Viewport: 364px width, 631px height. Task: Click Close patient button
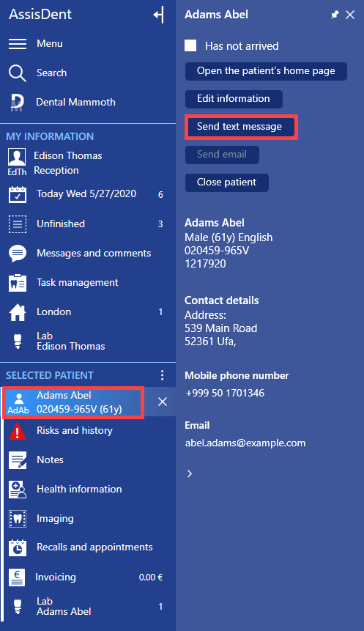coord(227,182)
